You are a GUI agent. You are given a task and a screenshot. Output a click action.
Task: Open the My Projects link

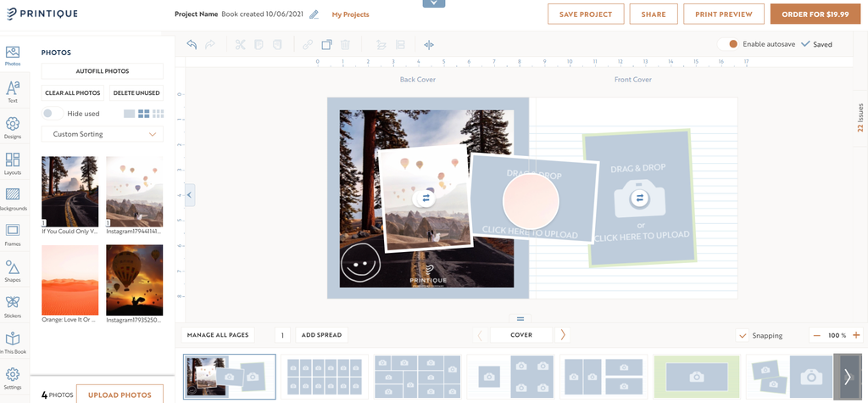(350, 14)
